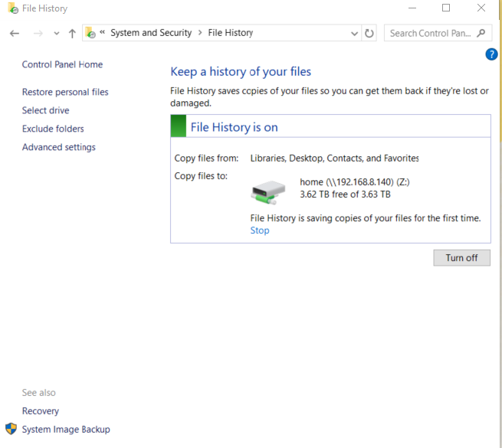
Task: Expand the address bar history dropdown
Action: pos(354,33)
